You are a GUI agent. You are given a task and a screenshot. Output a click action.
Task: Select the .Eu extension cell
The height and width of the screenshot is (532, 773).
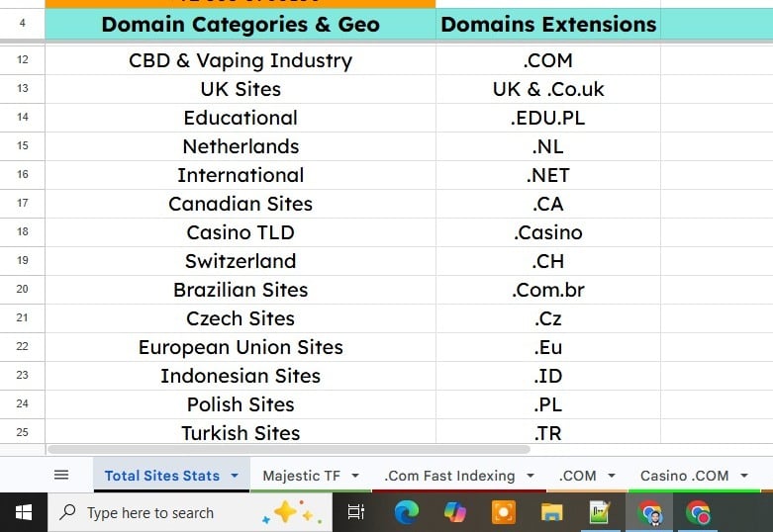point(548,347)
